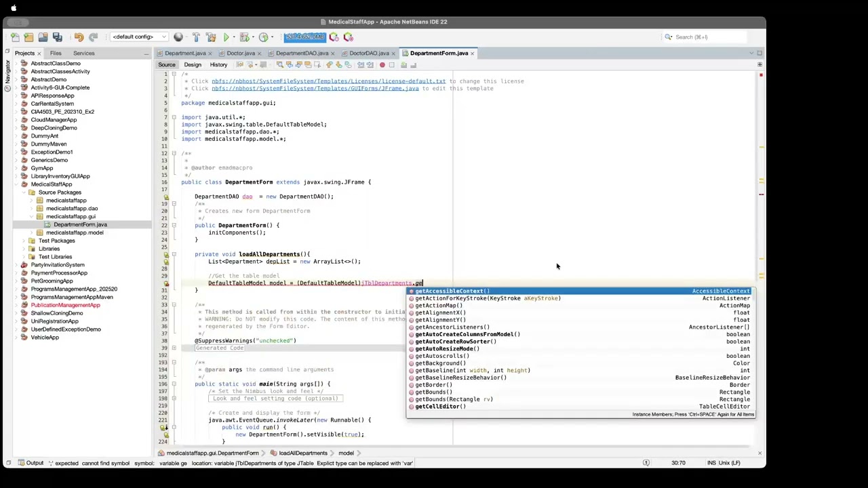Image resolution: width=868 pixels, height=488 pixels.
Task: Select the PublicationManagementApp project
Action: pos(65,305)
